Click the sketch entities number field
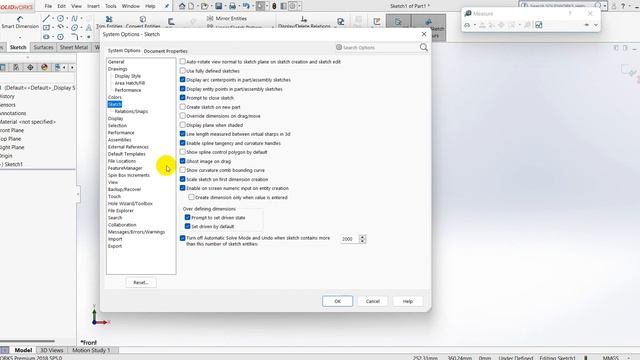Viewport: 640px width, 360px height. (349, 239)
